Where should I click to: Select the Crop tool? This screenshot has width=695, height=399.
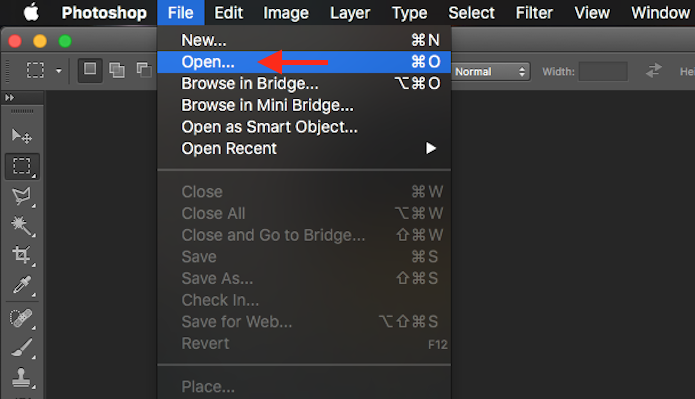click(22, 255)
